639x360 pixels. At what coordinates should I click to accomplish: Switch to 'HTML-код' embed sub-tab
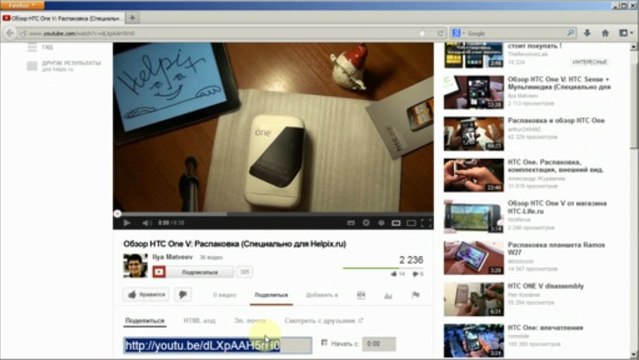[x=199, y=321]
